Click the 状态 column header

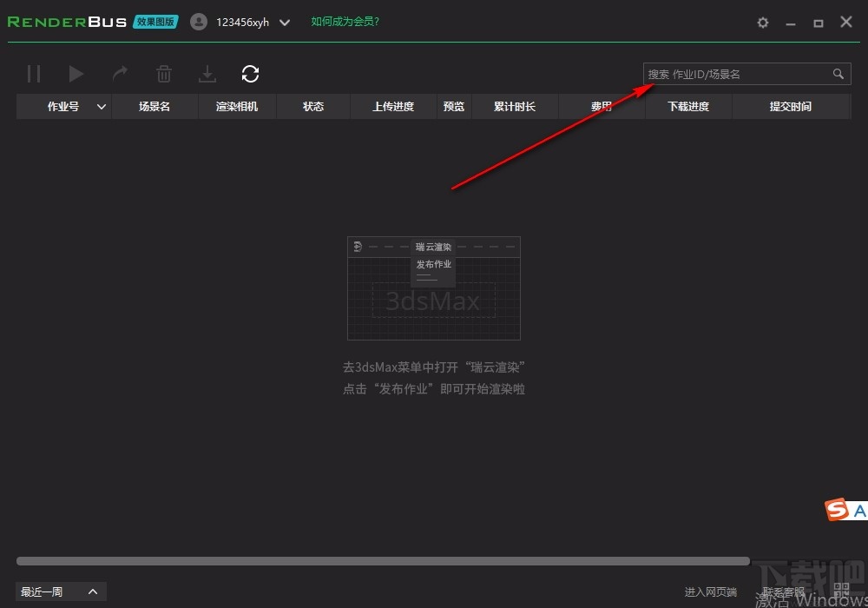tap(313, 106)
